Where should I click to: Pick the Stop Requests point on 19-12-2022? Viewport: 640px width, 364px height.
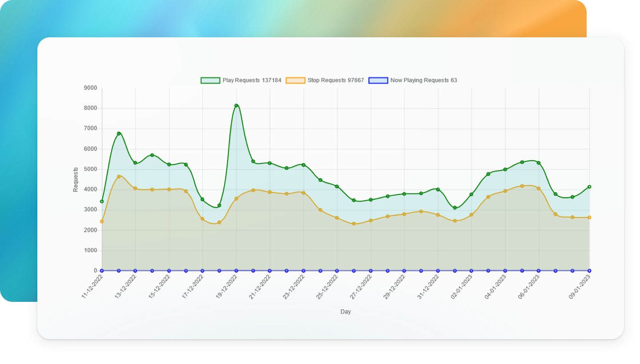[x=236, y=198]
